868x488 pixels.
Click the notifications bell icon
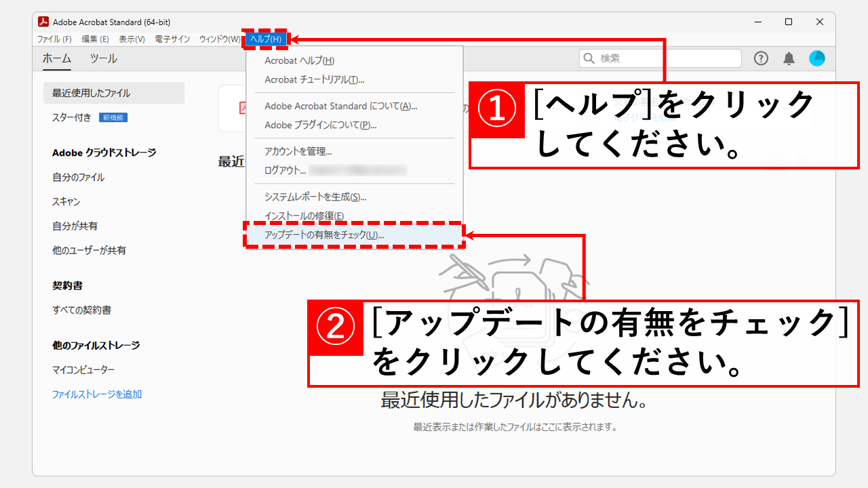788,58
